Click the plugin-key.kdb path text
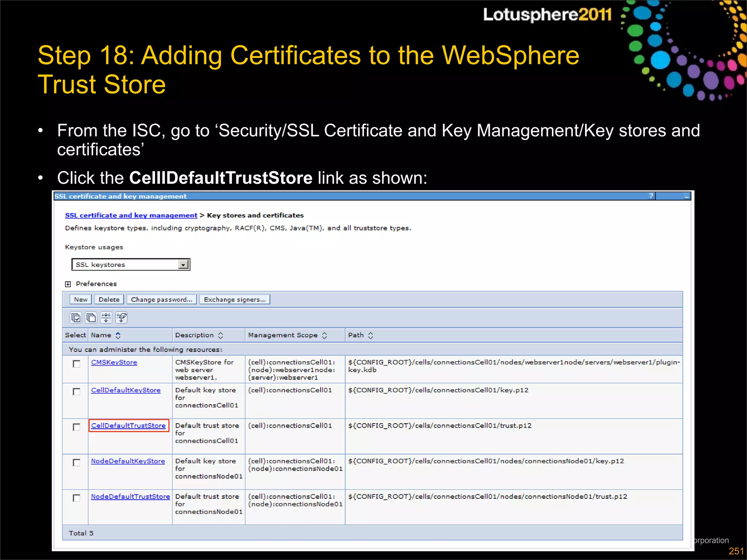Image resolution: width=747 pixels, height=560 pixels. 514,366
